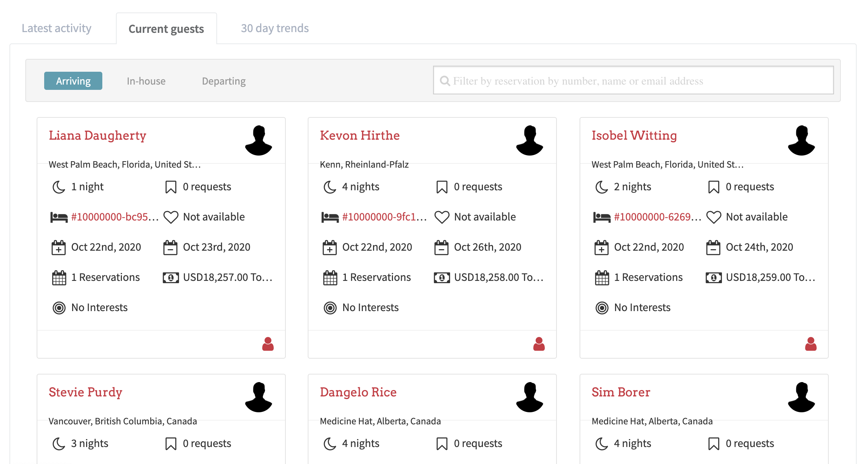
Task: Open Kevon Hirthe's guest profile
Action: click(x=360, y=135)
